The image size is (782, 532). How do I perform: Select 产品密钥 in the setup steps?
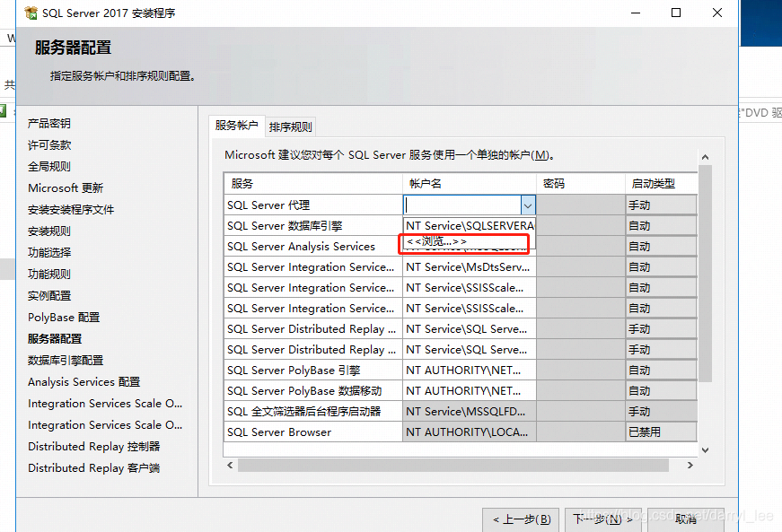[49, 124]
